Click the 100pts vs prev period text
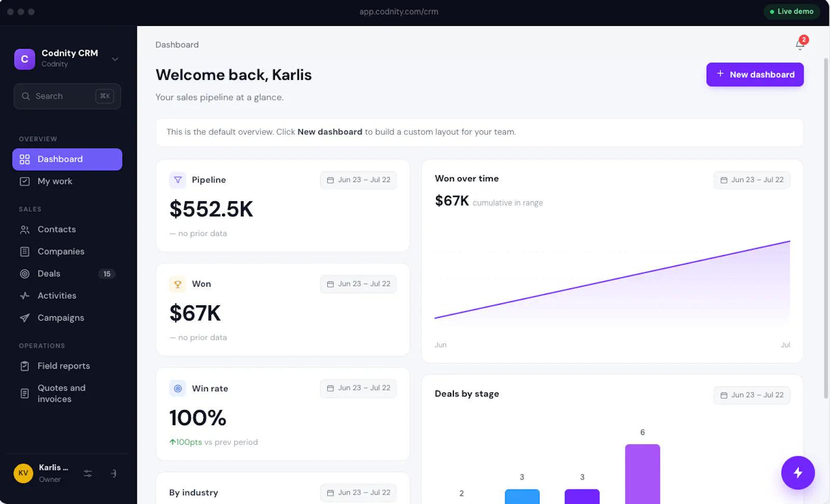Viewport: 830px width, 504px height. click(x=213, y=442)
